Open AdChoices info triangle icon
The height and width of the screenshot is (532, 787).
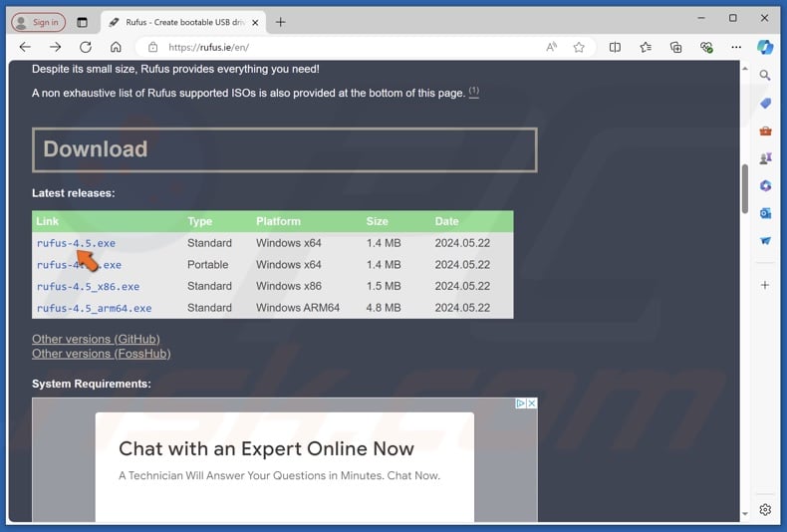pos(521,403)
